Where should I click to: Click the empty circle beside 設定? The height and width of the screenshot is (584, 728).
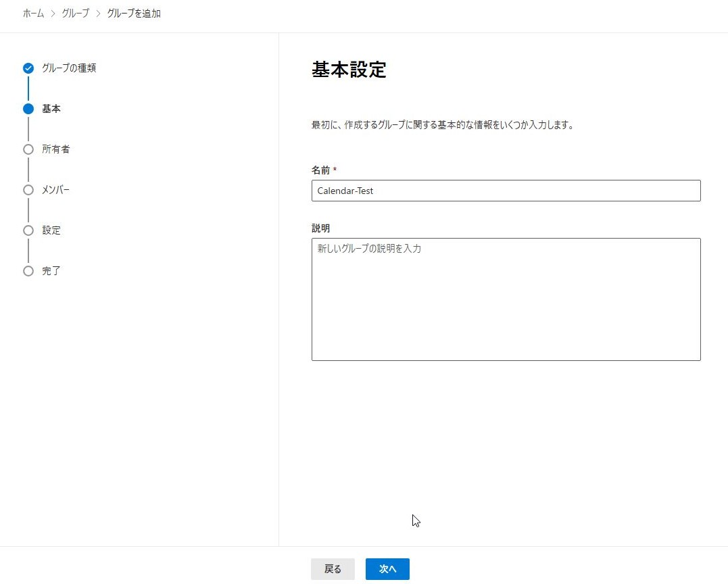point(28,230)
